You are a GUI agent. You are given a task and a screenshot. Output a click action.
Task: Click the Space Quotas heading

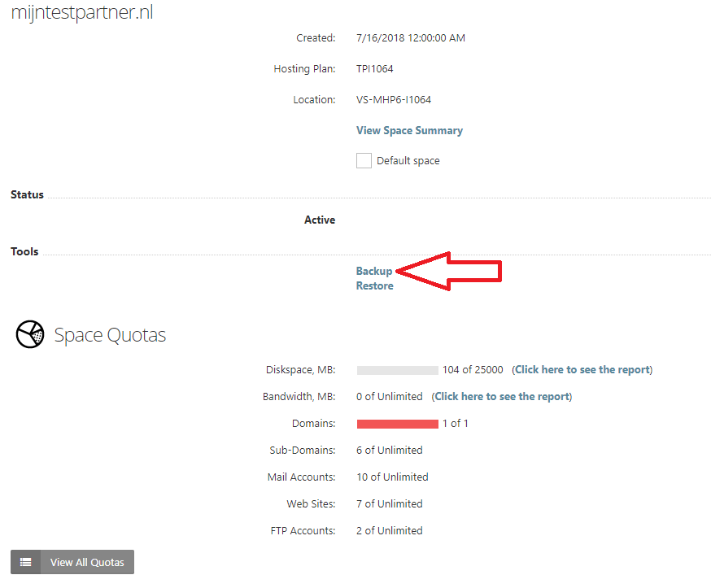click(110, 335)
